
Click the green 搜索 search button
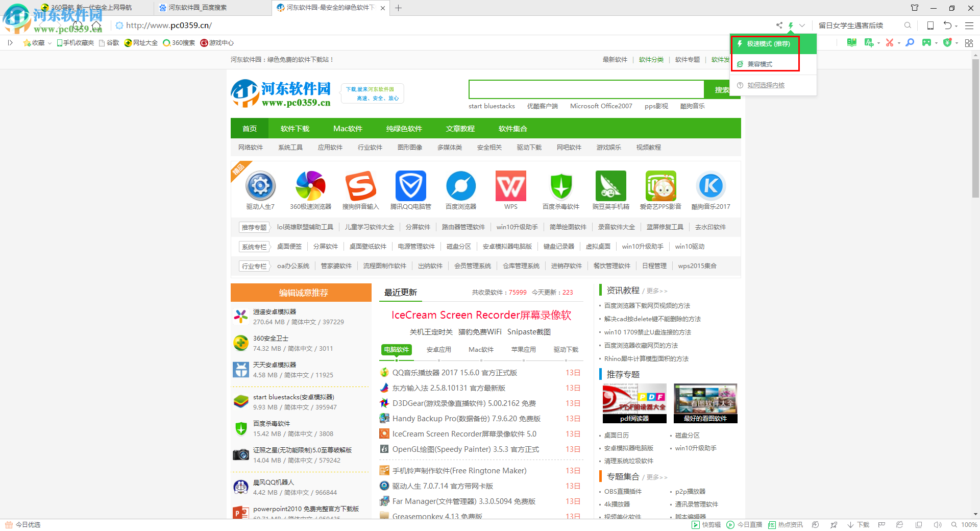click(x=723, y=89)
